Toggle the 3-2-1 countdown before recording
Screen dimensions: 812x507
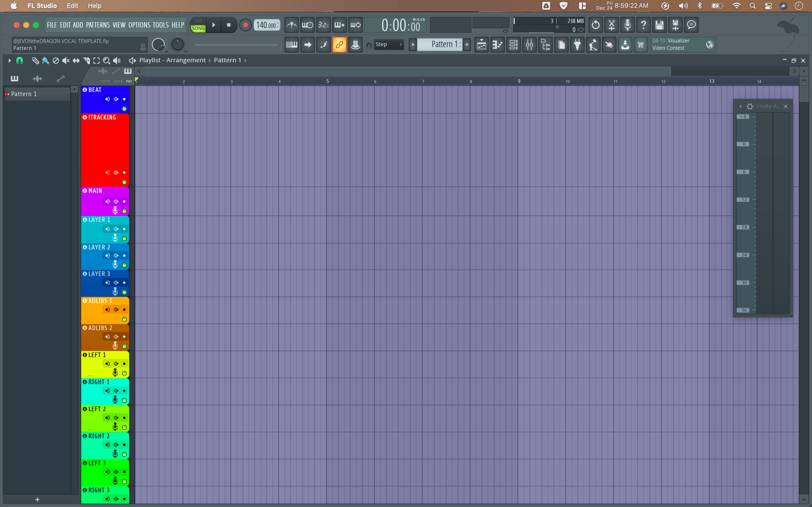323,25
